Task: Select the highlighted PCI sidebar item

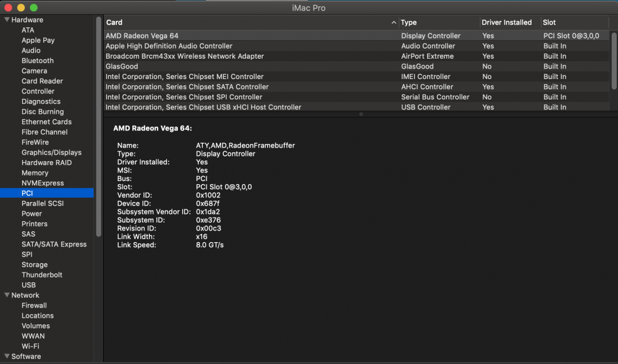Action: click(x=47, y=193)
